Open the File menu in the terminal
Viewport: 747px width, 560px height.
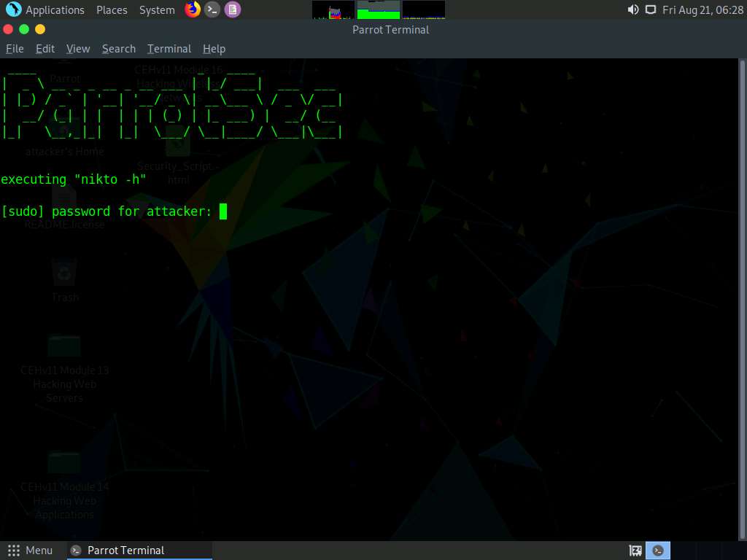pos(15,49)
